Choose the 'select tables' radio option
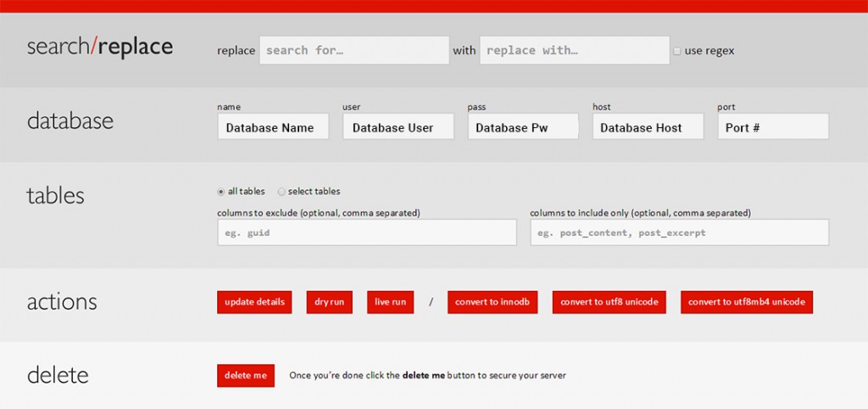Viewport: 868px width, 409px height. [281, 192]
